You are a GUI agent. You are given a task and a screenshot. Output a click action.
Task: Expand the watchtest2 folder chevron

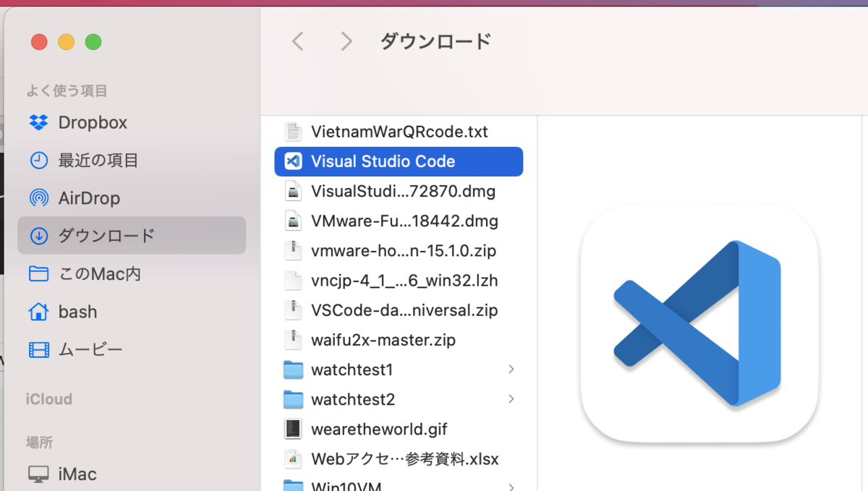pos(511,399)
